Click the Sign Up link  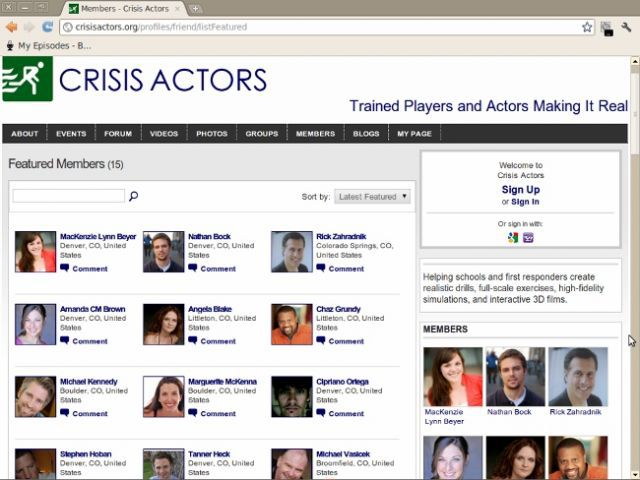[521, 190]
